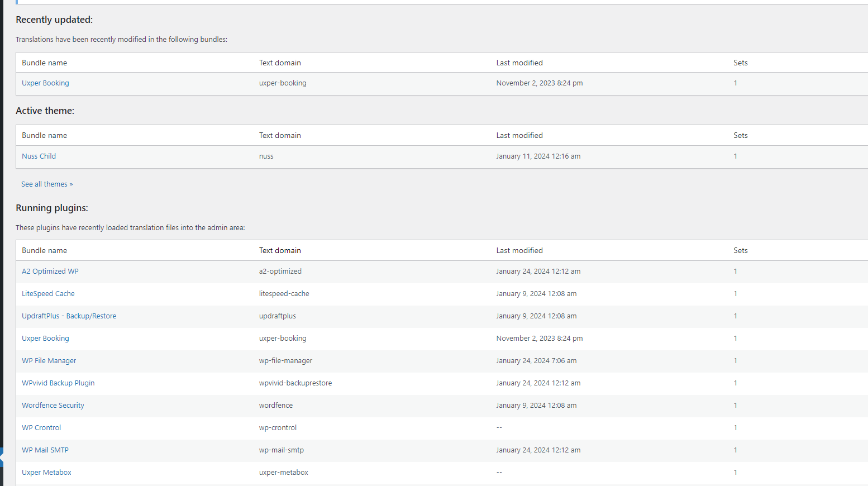Click the January 24, 2024 7:06 am date
The width and height of the screenshot is (868, 486).
click(x=536, y=360)
